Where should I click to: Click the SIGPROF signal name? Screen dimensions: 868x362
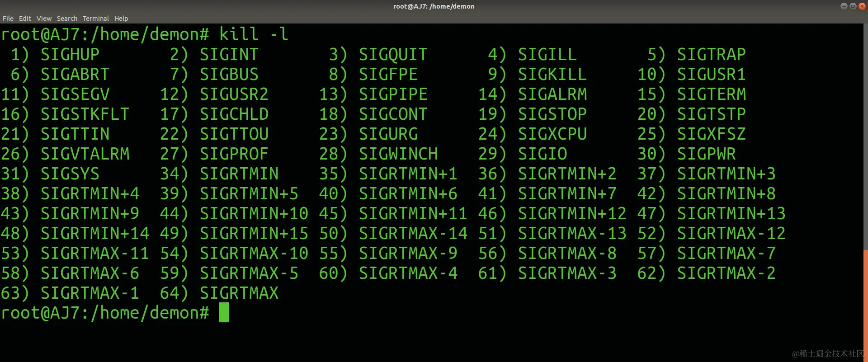pos(234,154)
